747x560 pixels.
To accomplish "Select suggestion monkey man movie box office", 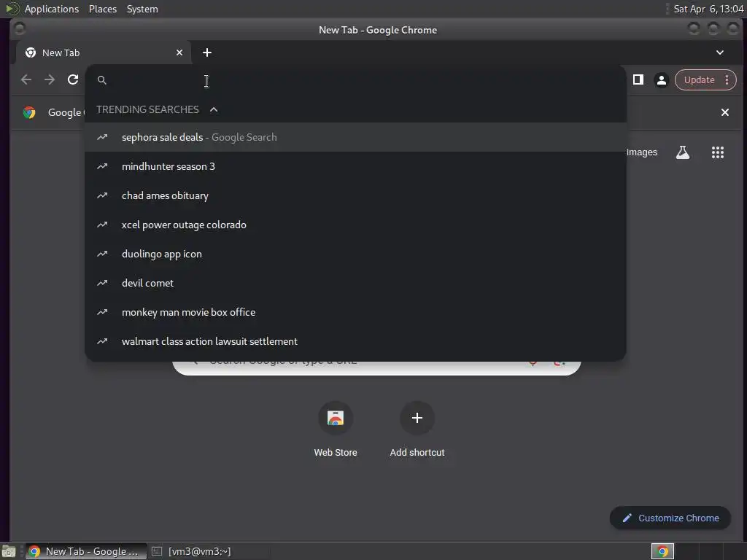I will 355,312.
